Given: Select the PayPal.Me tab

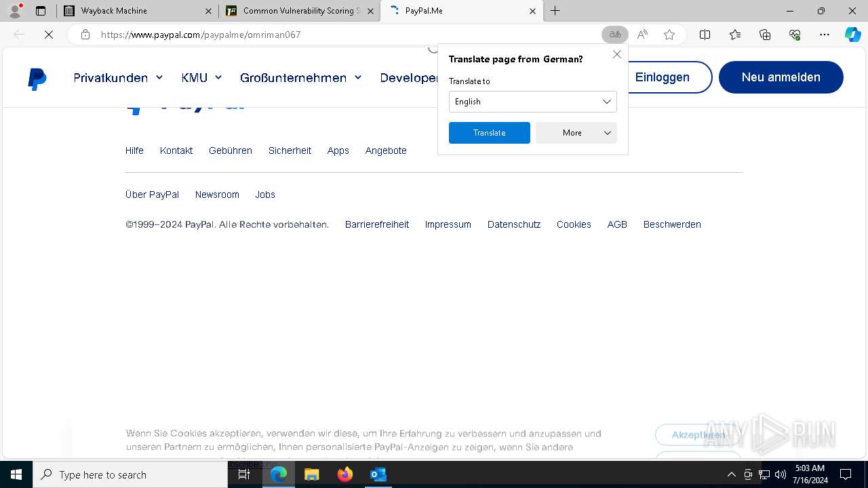Looking at the screenshot, I should pyautogui.click(x=462, y=11).
